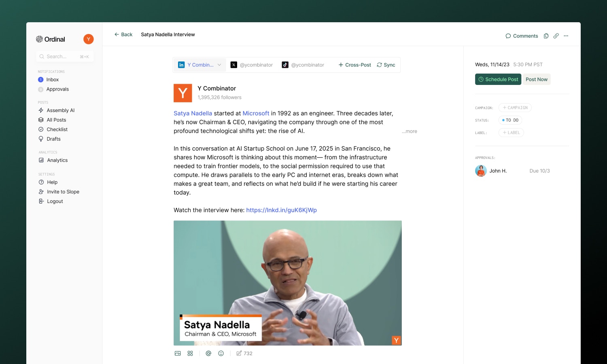Go Back with the arrow button
Image resolution: width=607 pixels, height=364 pixels.
(x=123, y=35)
